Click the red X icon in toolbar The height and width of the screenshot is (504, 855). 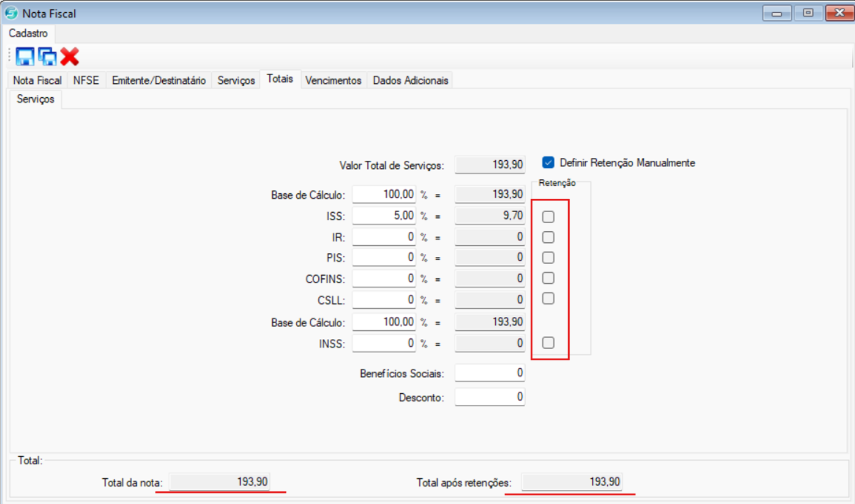70,57
